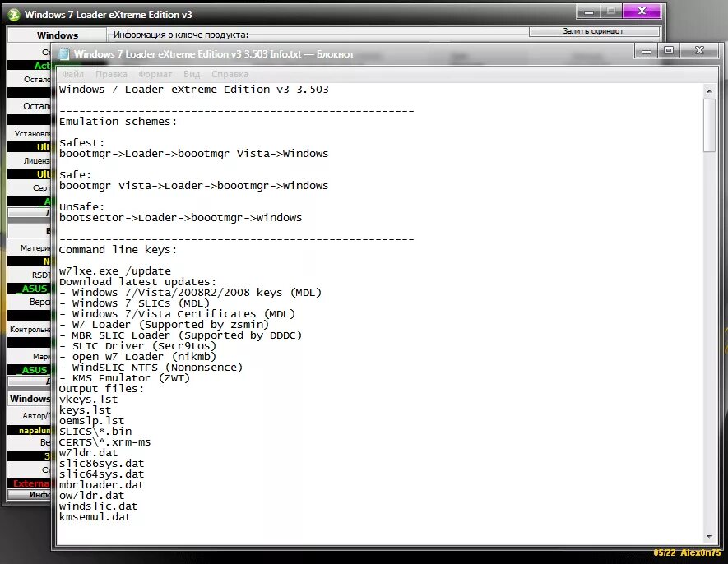The width and height of the screenshot is (728, 564).
Task: Click the 'kmsemul.dat' line in Notepad
Action: tap(95, 517)
